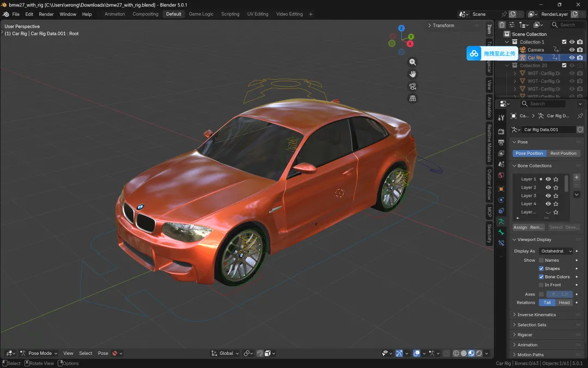Open the Scene properties tab icon
Image resolution: width=588 pixels, height=368 pixels.
pos(501,164)
